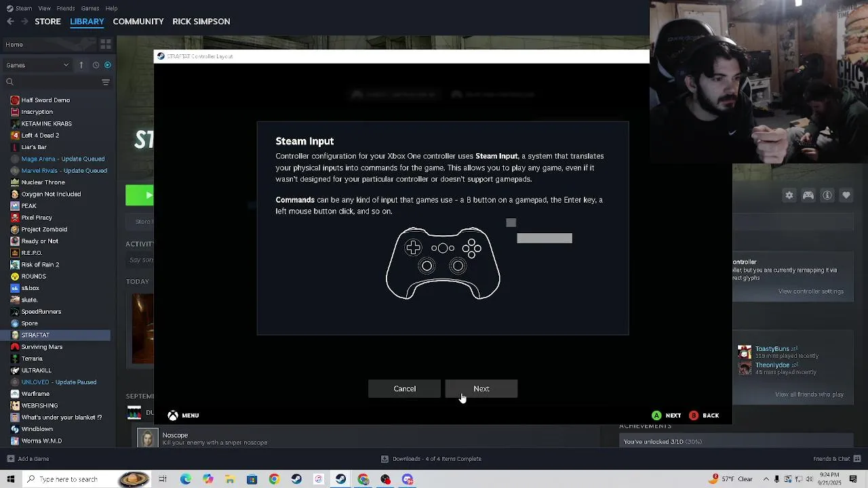Open the Windows Start menu

pyautogui.click(x=10, y=479)
